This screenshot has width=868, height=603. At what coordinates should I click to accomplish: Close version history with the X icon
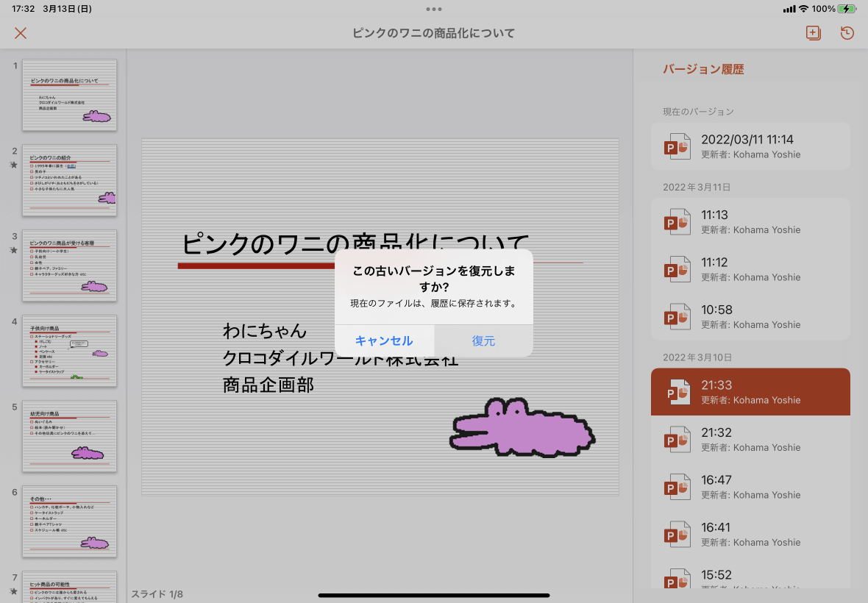21,33
